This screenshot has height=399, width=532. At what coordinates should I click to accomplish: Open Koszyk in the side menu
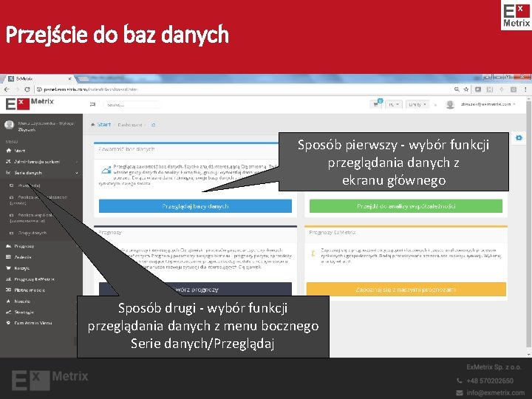point(21,268)
